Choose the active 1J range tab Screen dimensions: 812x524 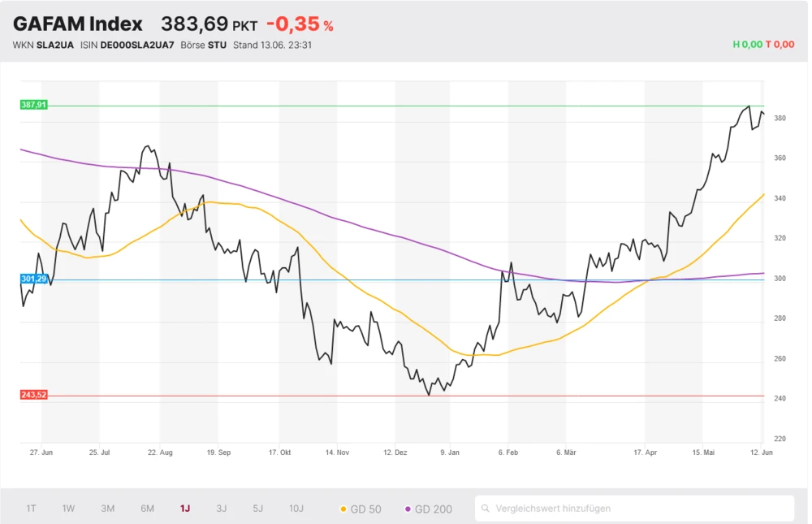(185, 509)
